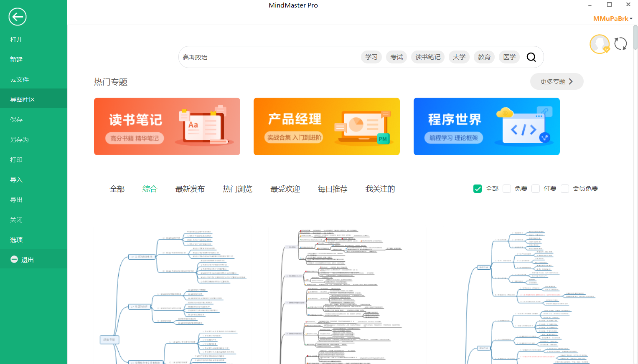Click the 教育 search tag
Viewport: 638px width, 364px height.
pos(484,57)
